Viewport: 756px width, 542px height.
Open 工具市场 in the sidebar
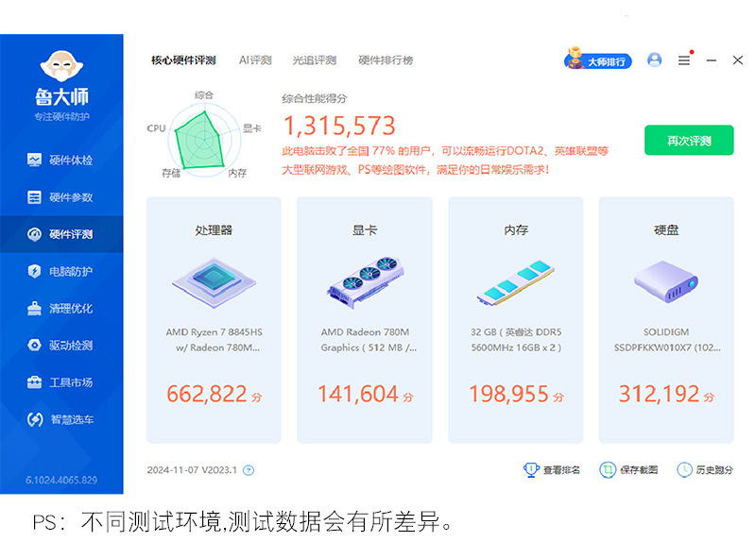click(x=61, y=382)
